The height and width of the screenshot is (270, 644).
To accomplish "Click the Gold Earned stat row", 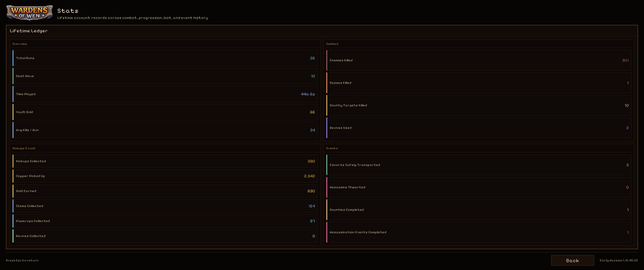I will coord(165,191).
